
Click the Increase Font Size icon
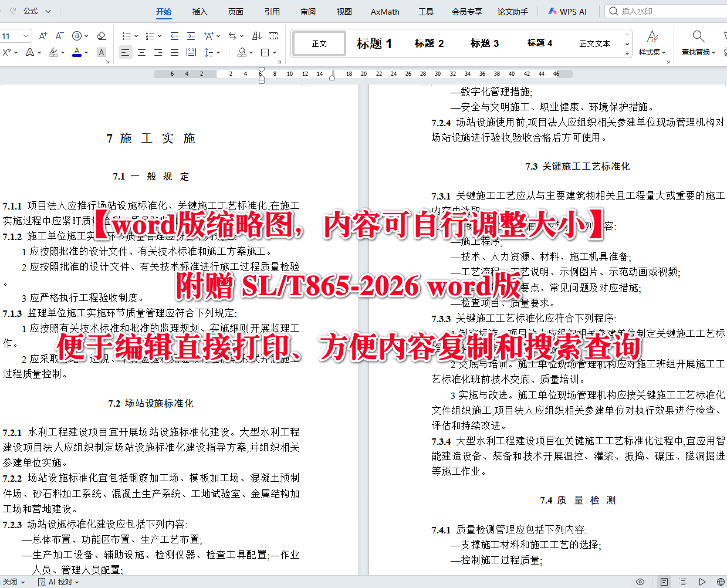[44, 36]
